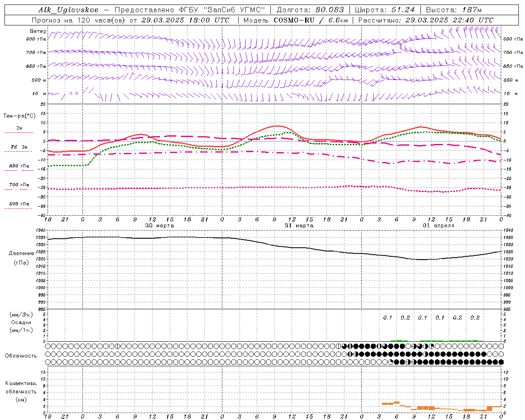Click the 500 м label left of wind barbs
Image resolution: width=525 pixels, height=420 pixels.
click(36, 80)
